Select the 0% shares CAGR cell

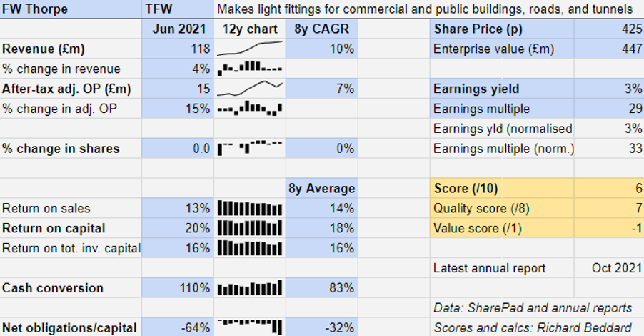(321, 148)
